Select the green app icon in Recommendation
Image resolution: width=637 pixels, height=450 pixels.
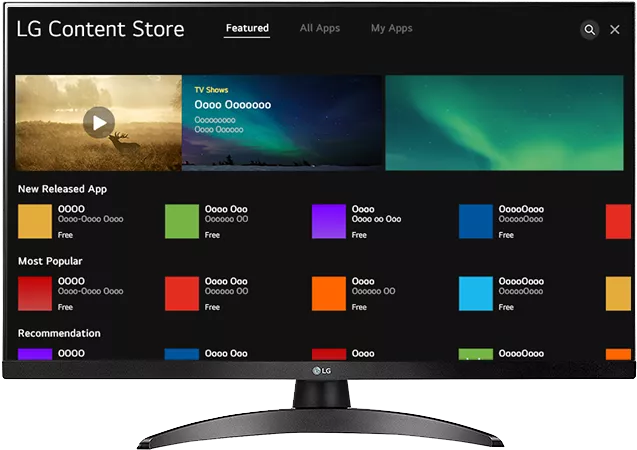tap(476, 354)
